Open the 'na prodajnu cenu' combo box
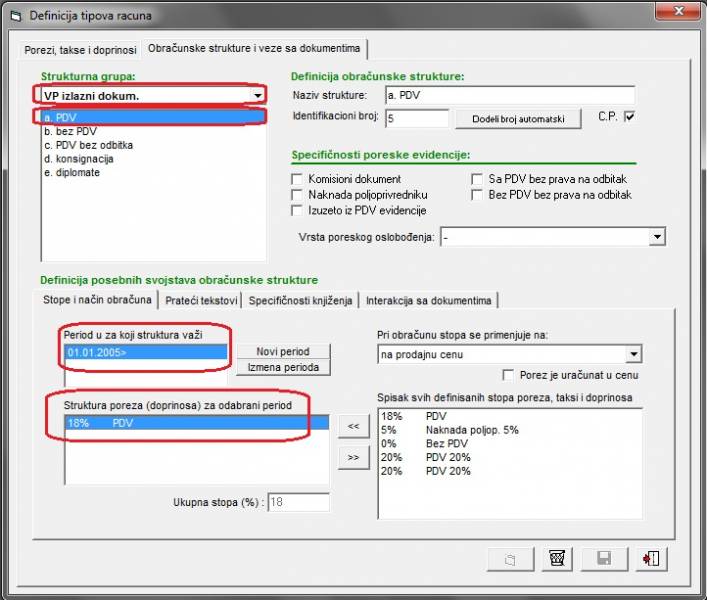The image size is (707, 600). pos(631,354)
